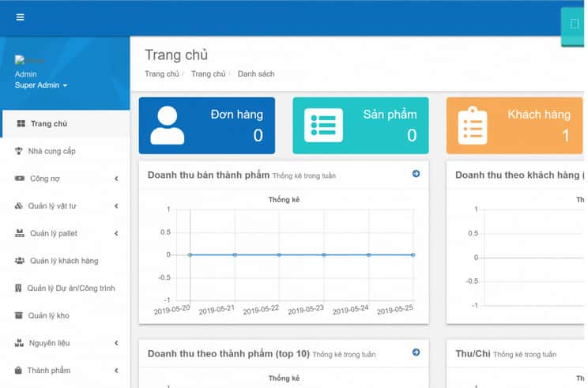The width and height of the screenshot is (588, 388).
Task: Click the Sản phẩm list icon
Action: tap(323, 125)
